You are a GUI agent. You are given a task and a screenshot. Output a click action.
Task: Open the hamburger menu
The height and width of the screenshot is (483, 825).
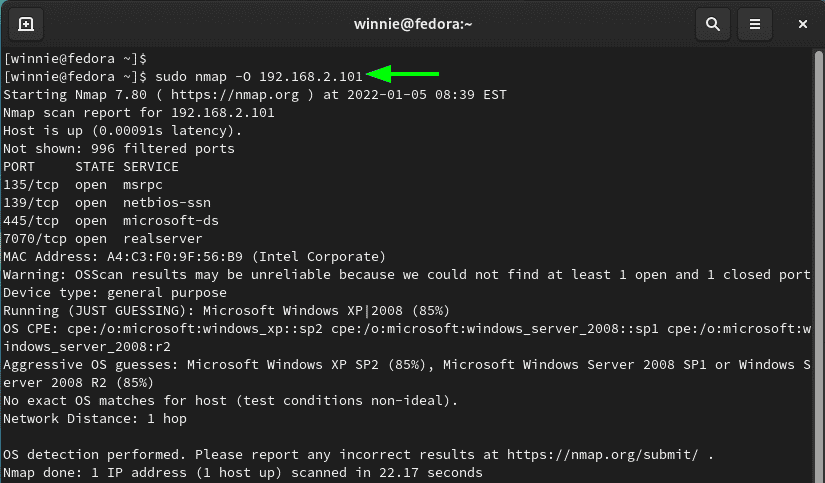tap(754, 24)
